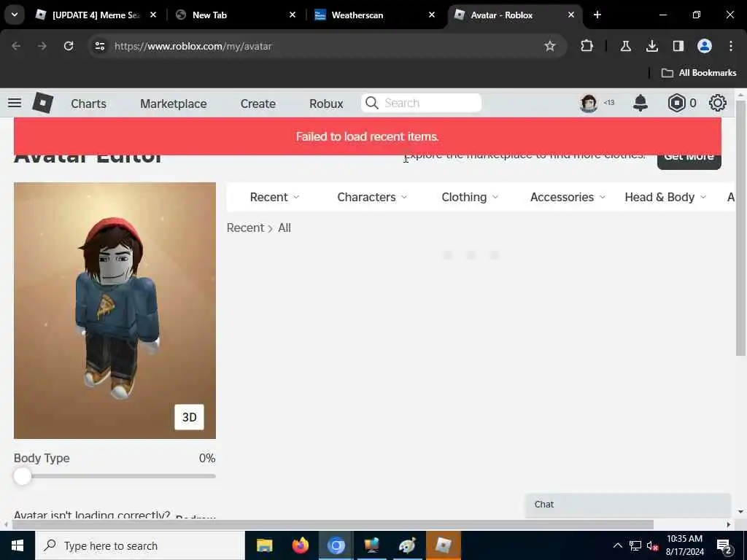This screenshot has height=560, width=747.
Task: Open the Chrome three-dot menu
Action: 731,46
